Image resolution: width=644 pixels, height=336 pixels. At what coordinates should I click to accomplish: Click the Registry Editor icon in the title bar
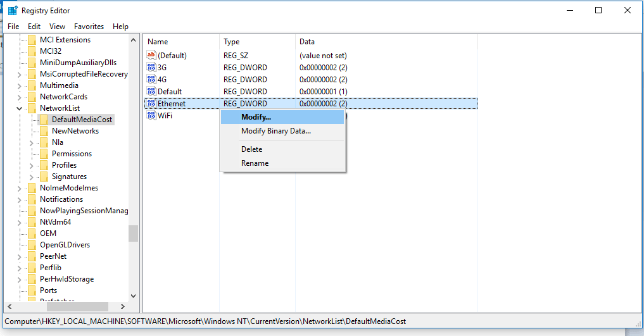[12, 11]
